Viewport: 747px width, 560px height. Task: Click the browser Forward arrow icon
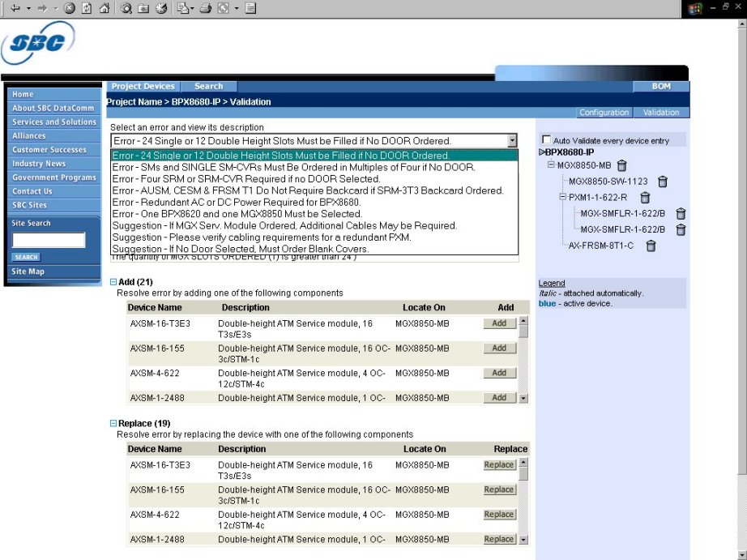[x=42, y=8]
